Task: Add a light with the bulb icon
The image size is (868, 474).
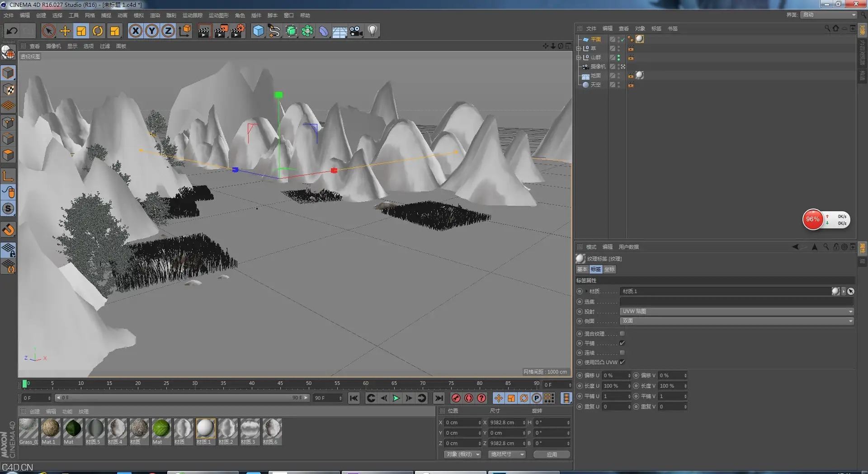Action: (x=373, y=31)
